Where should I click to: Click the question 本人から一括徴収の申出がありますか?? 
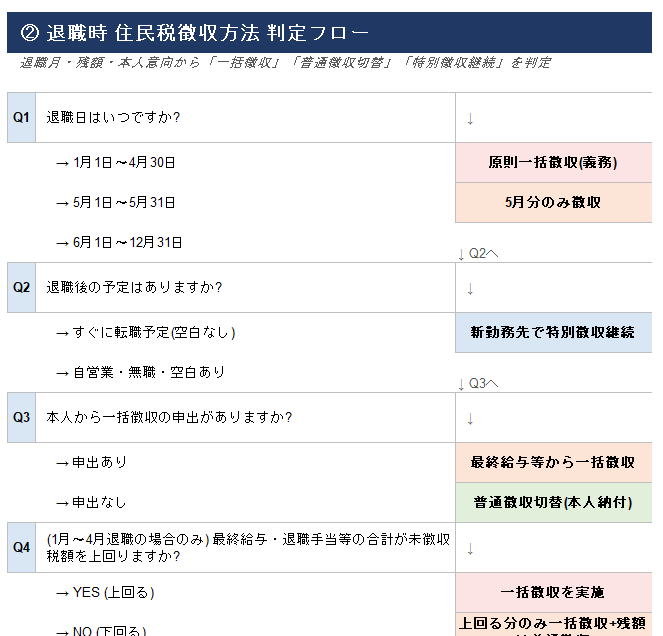point(169,417)
